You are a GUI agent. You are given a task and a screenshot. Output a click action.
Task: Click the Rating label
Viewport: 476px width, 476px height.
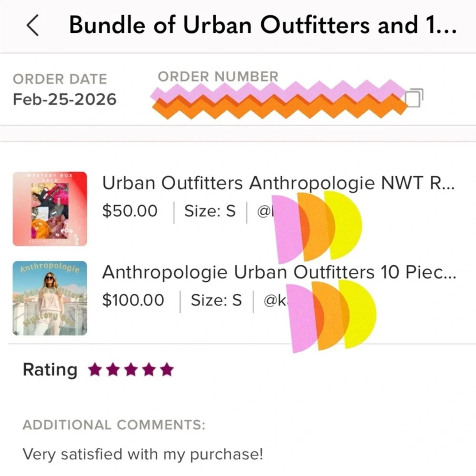49,369
